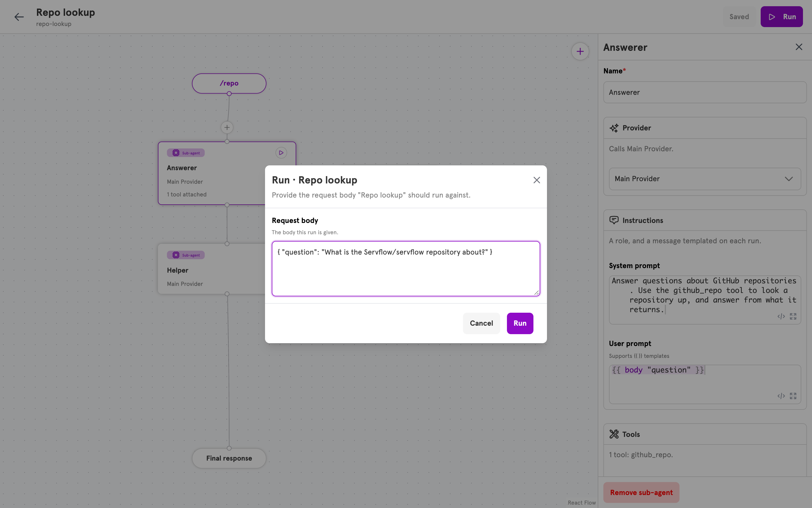Click into the User prompt editor
Image resolution: width=812 pixels, height=508 pixels.
tap(705, 384)
